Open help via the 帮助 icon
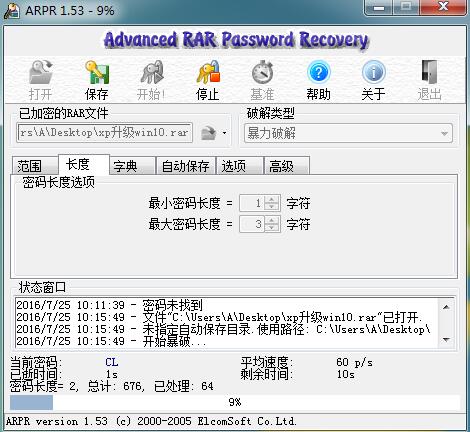The image size is (470, 432). [x=318, y=72]
